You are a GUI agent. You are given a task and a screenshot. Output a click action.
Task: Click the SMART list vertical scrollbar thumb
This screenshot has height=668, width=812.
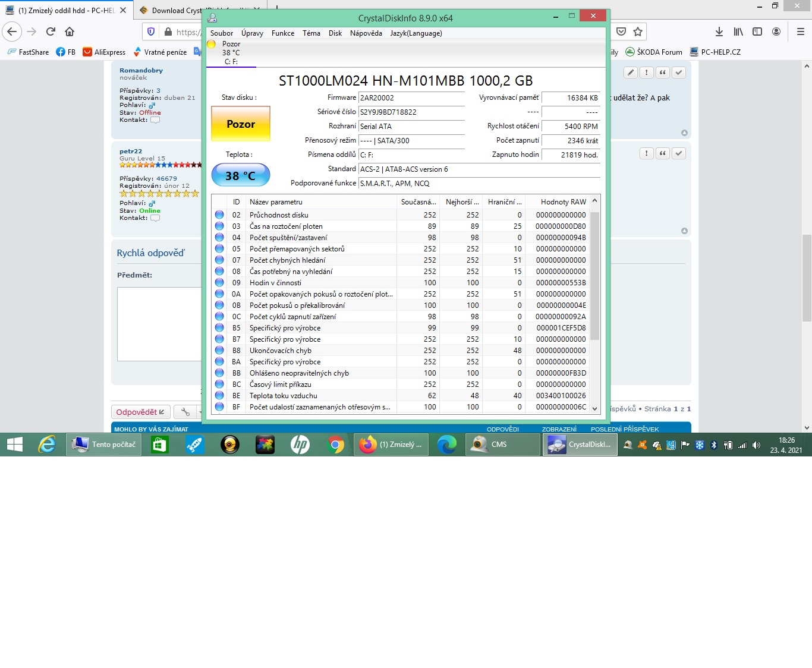click(x=594, y=276)
